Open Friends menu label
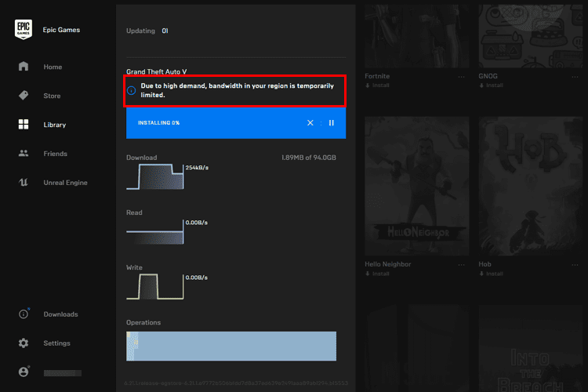588x392 pixels. [x=55, y=154]
